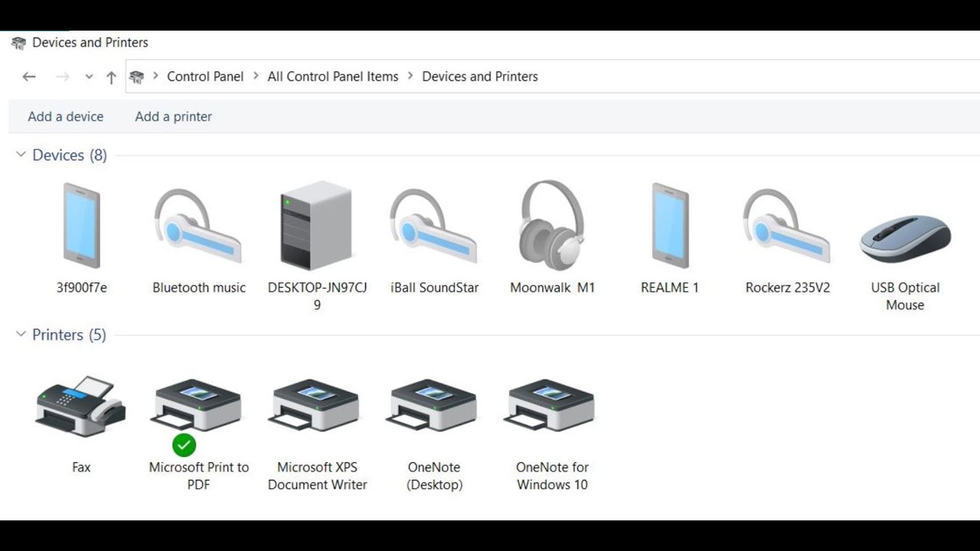980x551 pixels.
Task: Click the REALME 1 label
Action: (670, 288)
